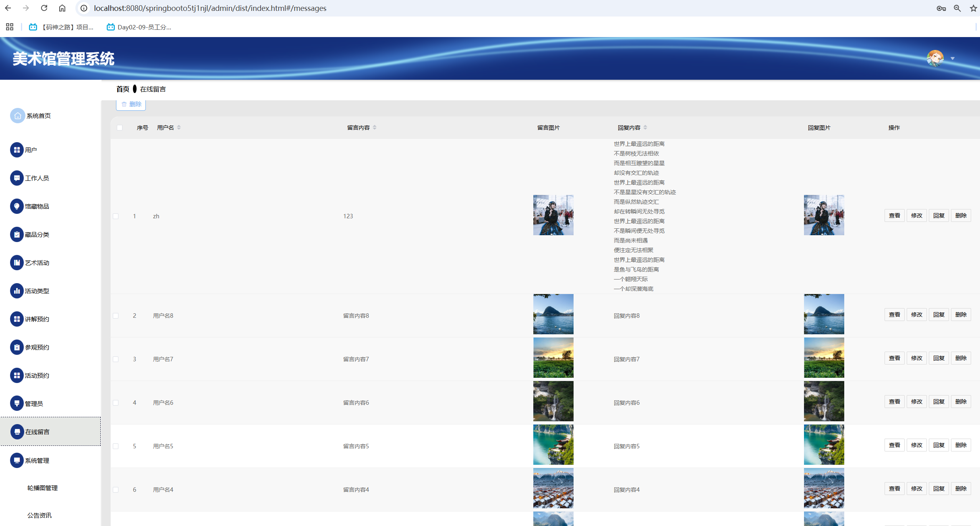This screenshot has height=526, width=980.
Task: Click the 活动类型 bar chart icon
Action: pyautogui.click(x=17, y=291)
